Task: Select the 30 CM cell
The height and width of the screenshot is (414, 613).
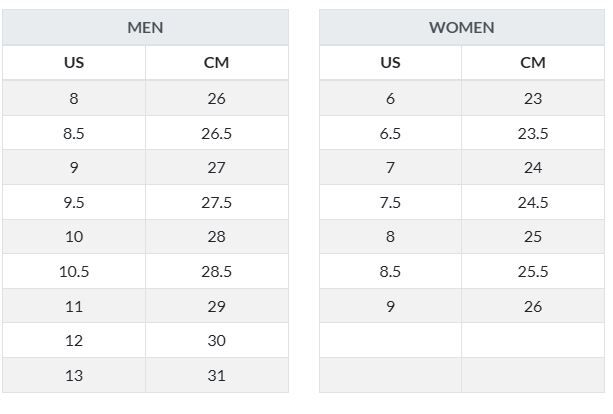Action: 216,341
